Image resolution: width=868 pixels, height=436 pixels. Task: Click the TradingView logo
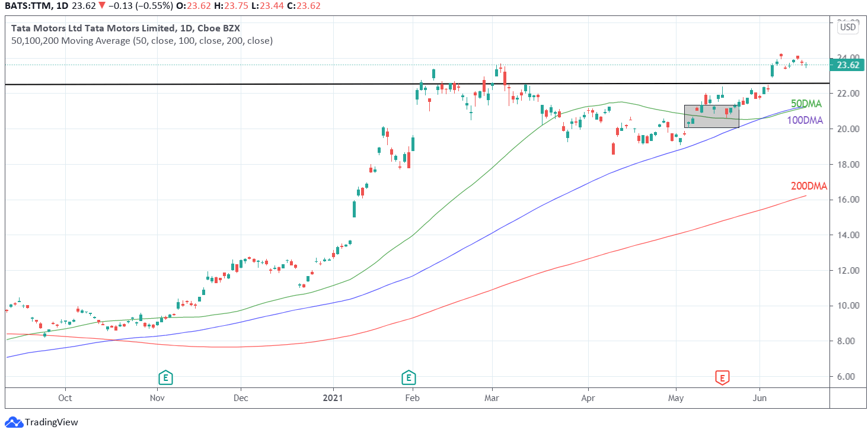[x=42, y=422]
